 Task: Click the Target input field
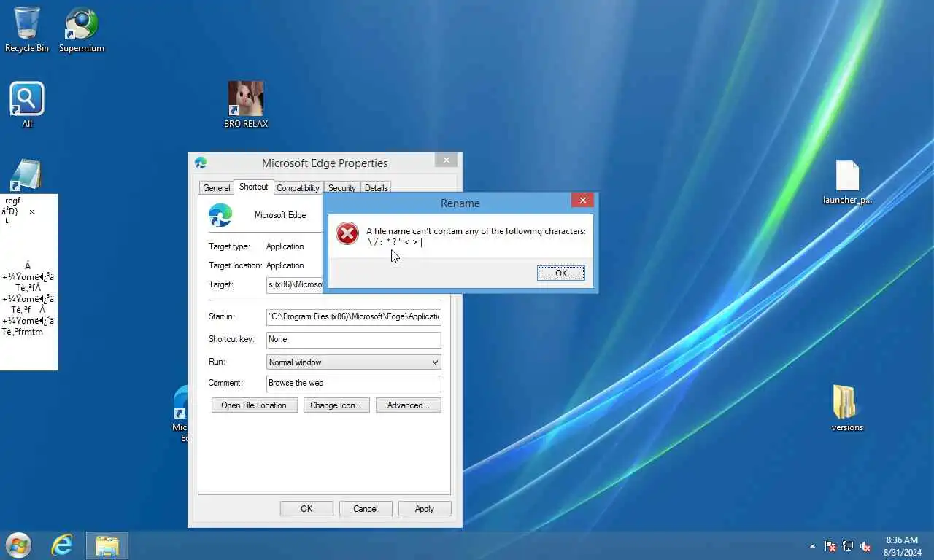(x=295, y=284)
